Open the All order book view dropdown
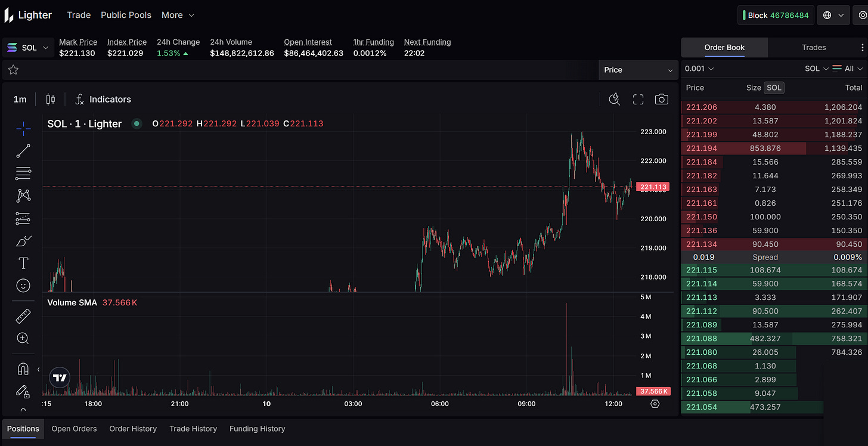The height and width of the screenshot is (446, 868). coord(848,69)
